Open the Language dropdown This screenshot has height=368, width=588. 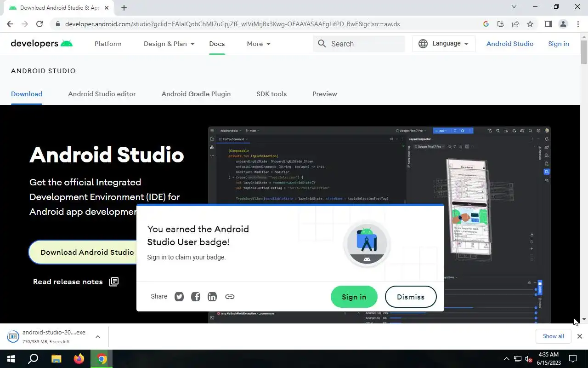(x=444, y=44)
